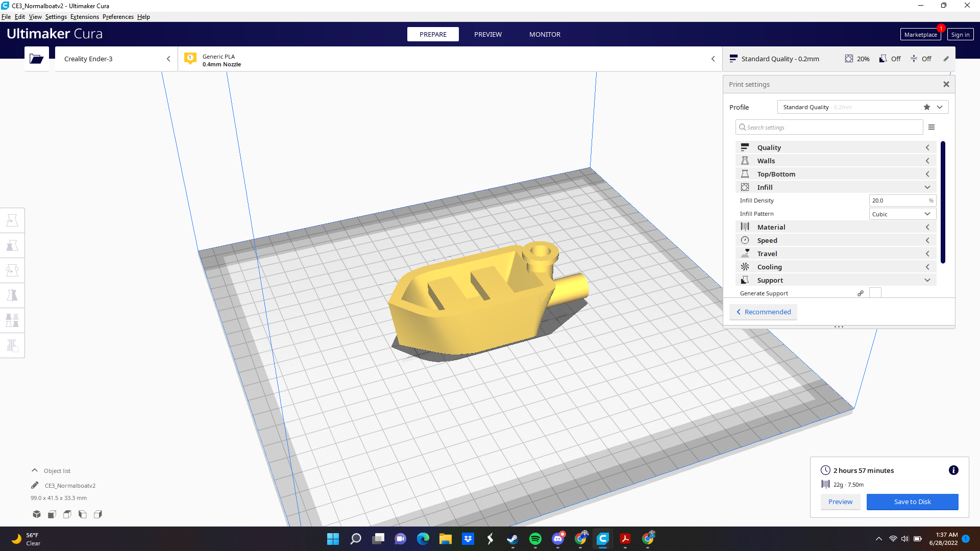Open the Help menu

pos(143,17)
